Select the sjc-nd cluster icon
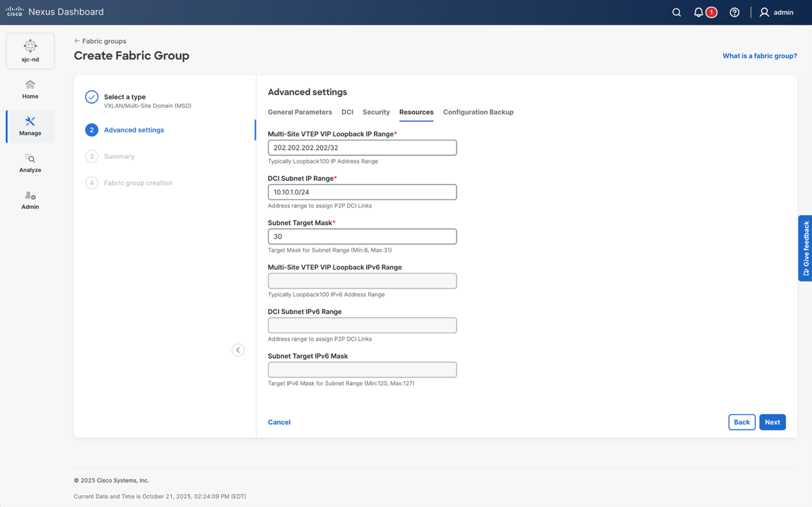Image resolution: width=812 pixels, height=507 pixels. 30,46
